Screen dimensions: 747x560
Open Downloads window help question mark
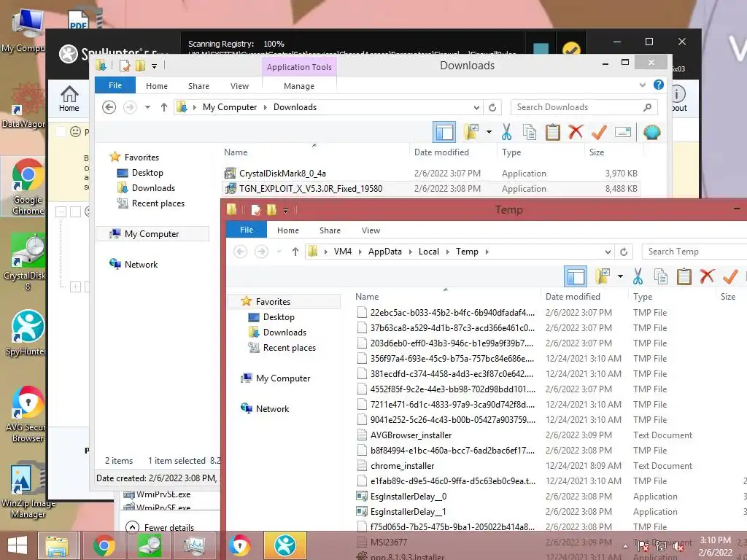[x=659, y=85]
